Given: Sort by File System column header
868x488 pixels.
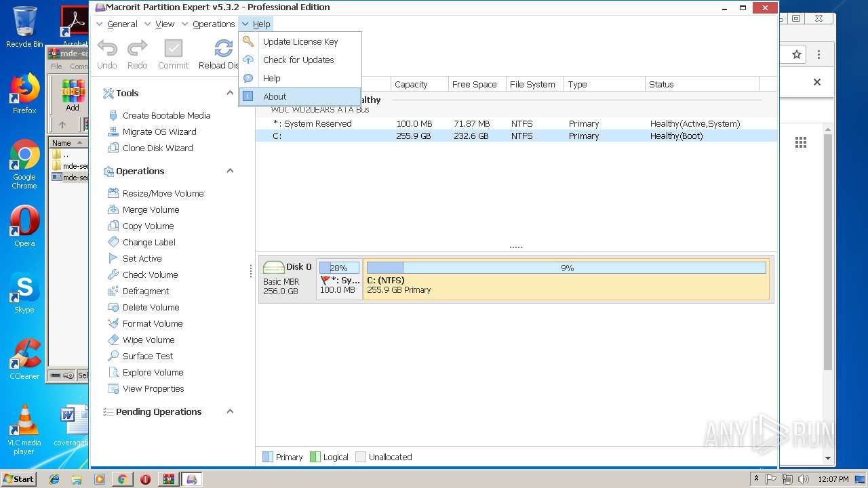Looking at the screenshot, I should (x=535, y=84).
